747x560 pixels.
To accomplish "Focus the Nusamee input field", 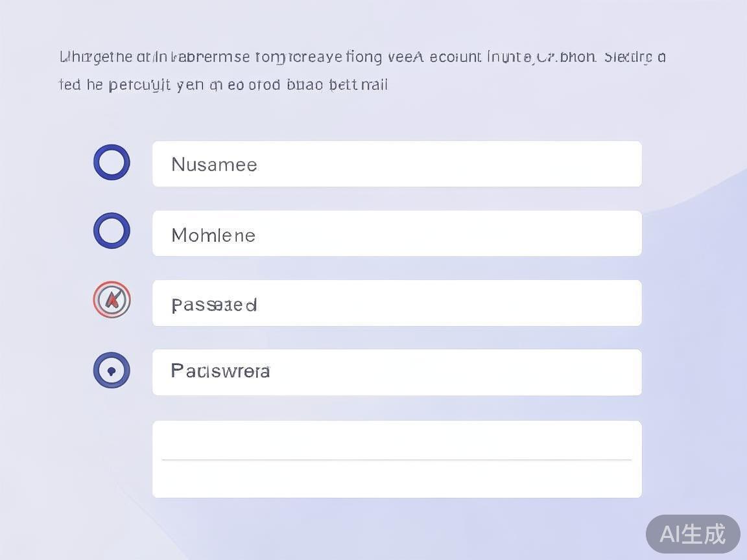I will 397,164.
